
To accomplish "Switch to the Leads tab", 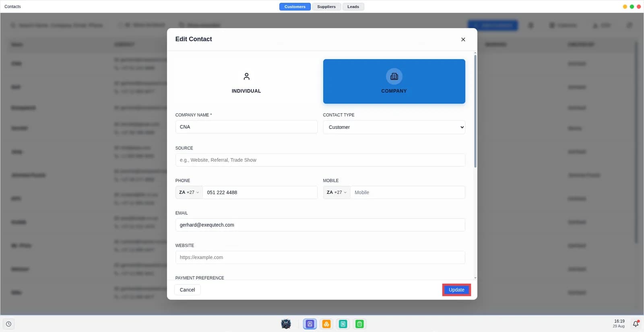I will 353,6.
